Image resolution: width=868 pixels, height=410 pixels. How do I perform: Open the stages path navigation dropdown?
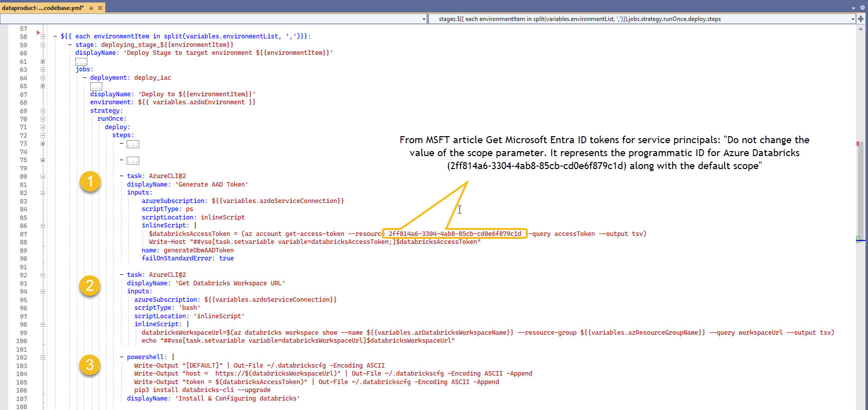(853, 19)
